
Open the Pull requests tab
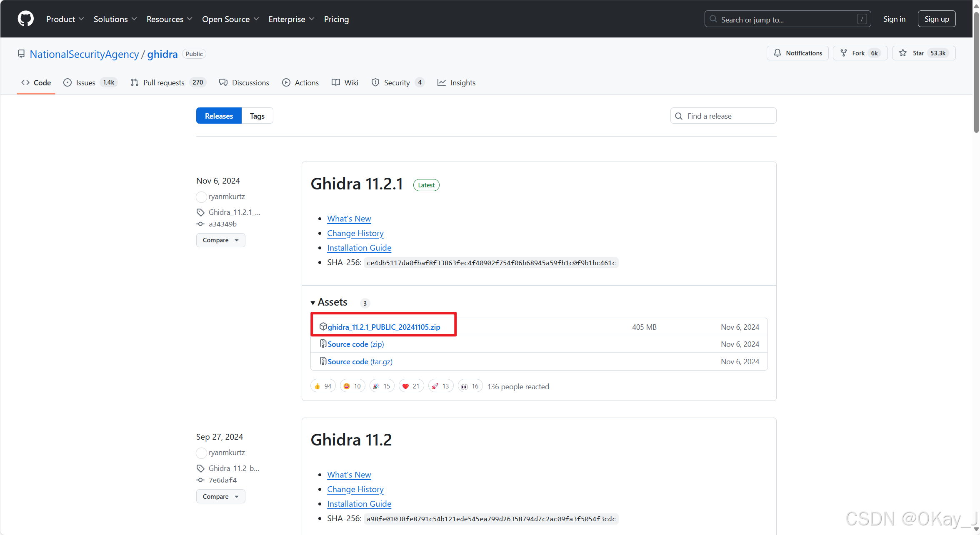click(x=163, y=83)
